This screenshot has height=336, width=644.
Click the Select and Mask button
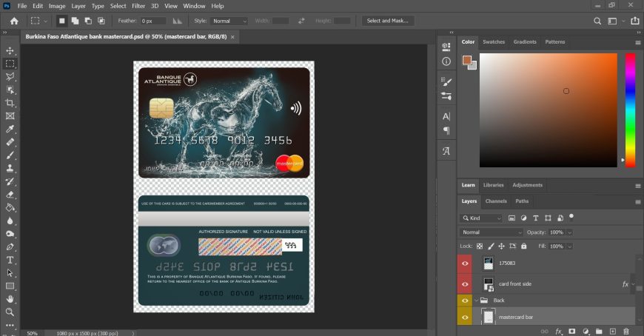387,21
